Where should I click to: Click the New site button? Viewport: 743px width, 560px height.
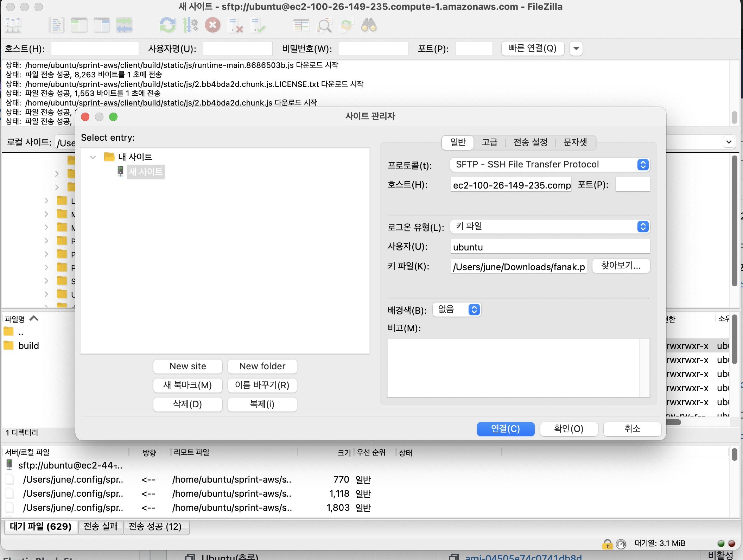188,366
